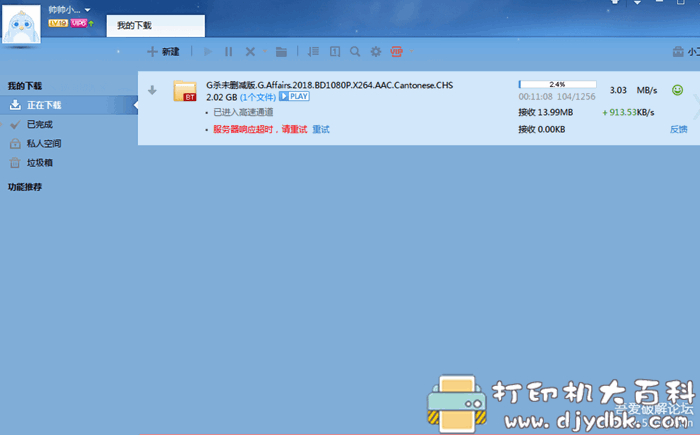Click the 功能推荐 sidebar heading
The height and width of the screenshot is (435, 700).
point(25,187)
